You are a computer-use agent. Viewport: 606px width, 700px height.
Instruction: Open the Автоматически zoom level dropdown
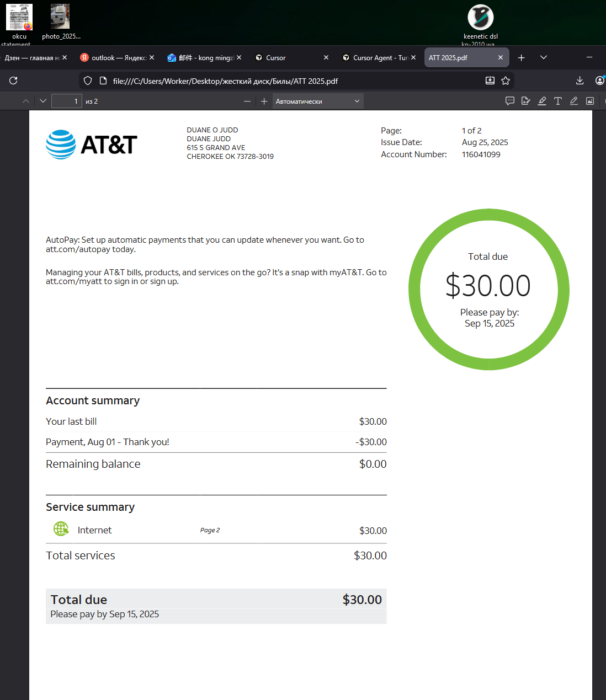[x=318, y=101]
